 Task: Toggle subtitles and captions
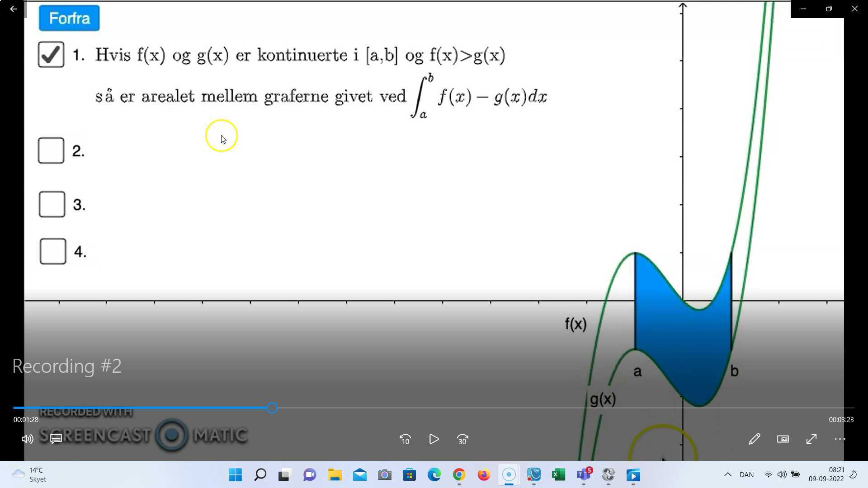56,439
